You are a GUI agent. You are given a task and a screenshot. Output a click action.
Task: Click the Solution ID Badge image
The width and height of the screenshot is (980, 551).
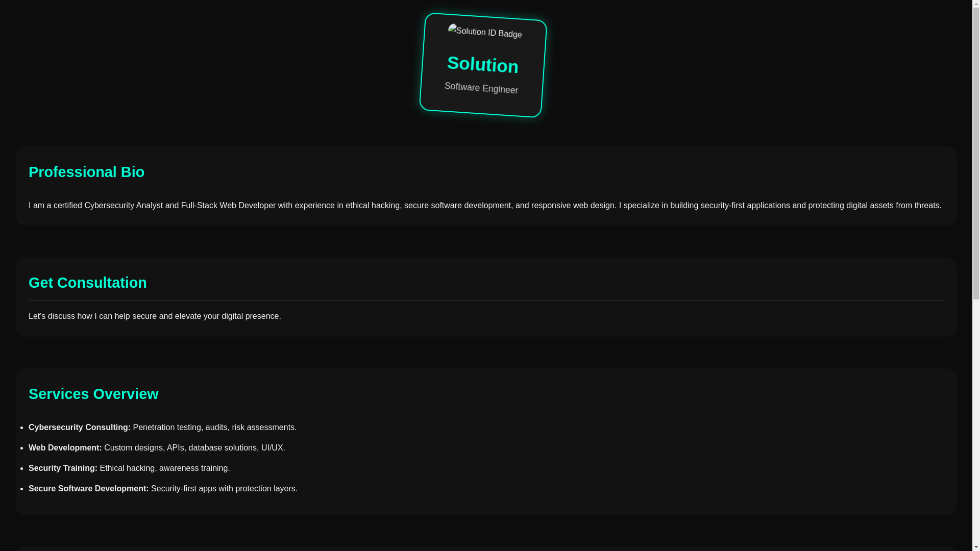point(485,32)
